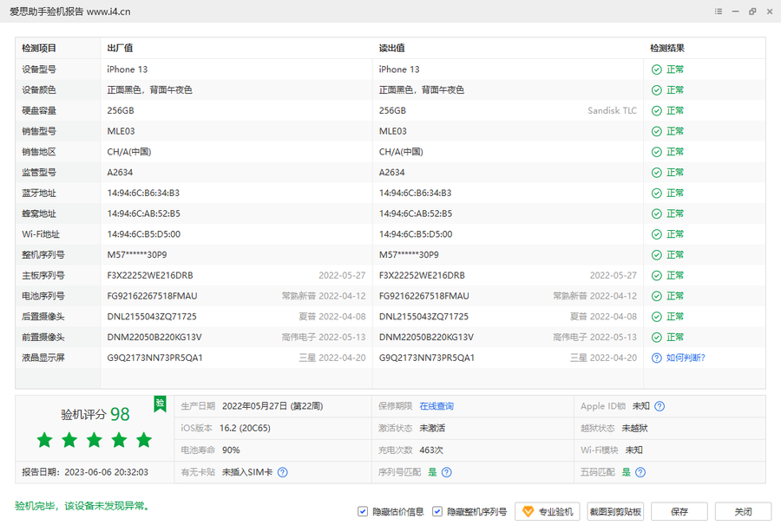This screenshot has width=781, height=532.
Task: Click the fifth green rating star
Action: coord(144,440)
